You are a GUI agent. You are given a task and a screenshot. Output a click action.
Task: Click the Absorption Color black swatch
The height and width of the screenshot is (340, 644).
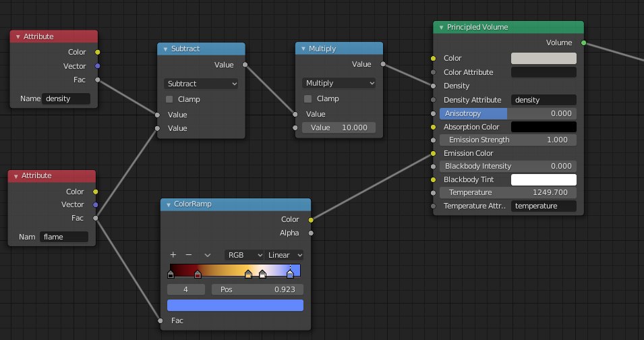pos(544,127)
